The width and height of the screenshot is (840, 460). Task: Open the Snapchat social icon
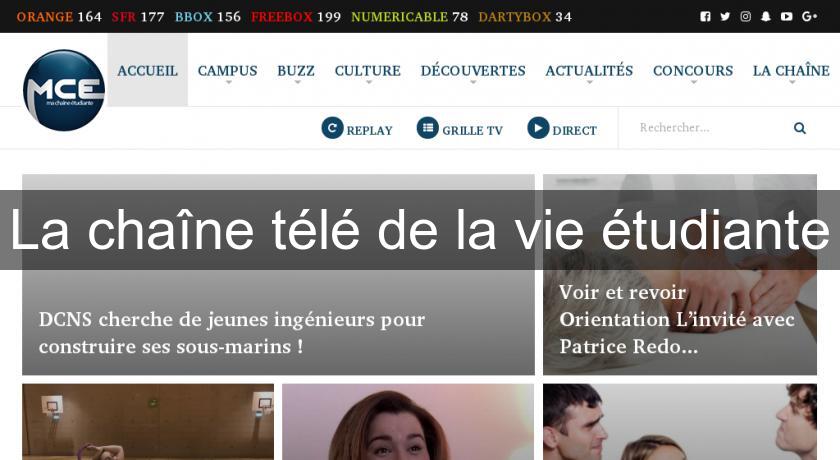click(766, 17)
